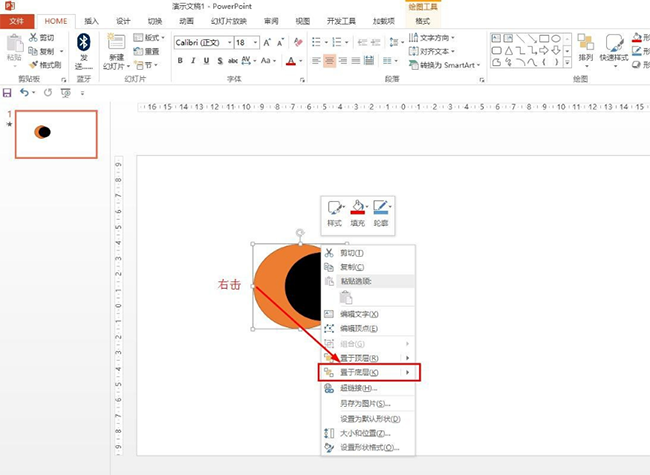Open the Text Direction (文字方向) dropdown
This screenshot has width=650, height=475.
(432, 38)
